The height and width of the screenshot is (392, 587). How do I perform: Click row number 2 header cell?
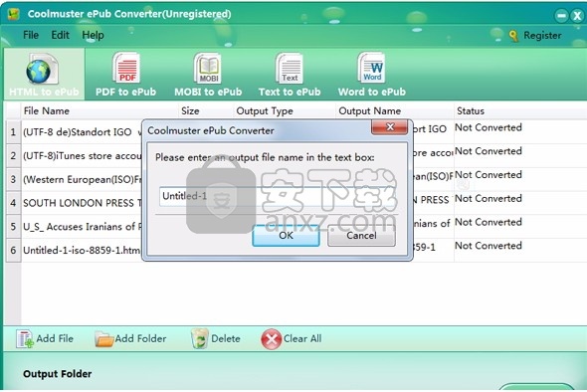click(x=14, y=156)
